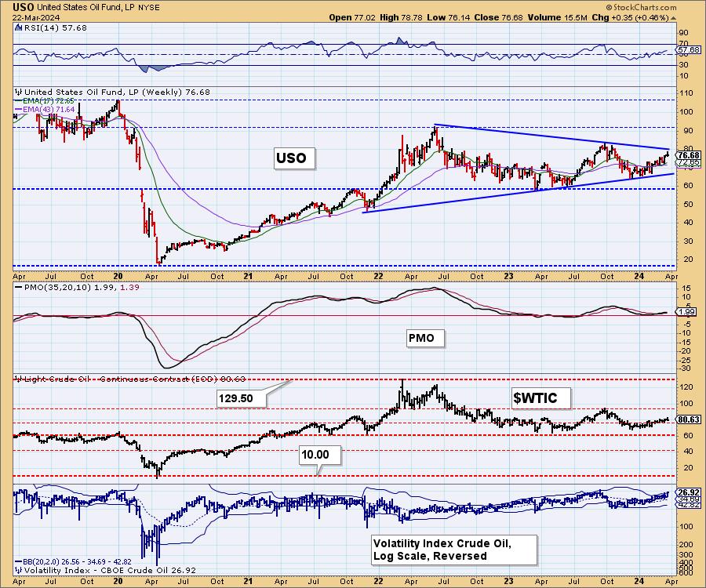Click the Open 77.02 value in header
The image size is (706, 588).
click(351, 17)
